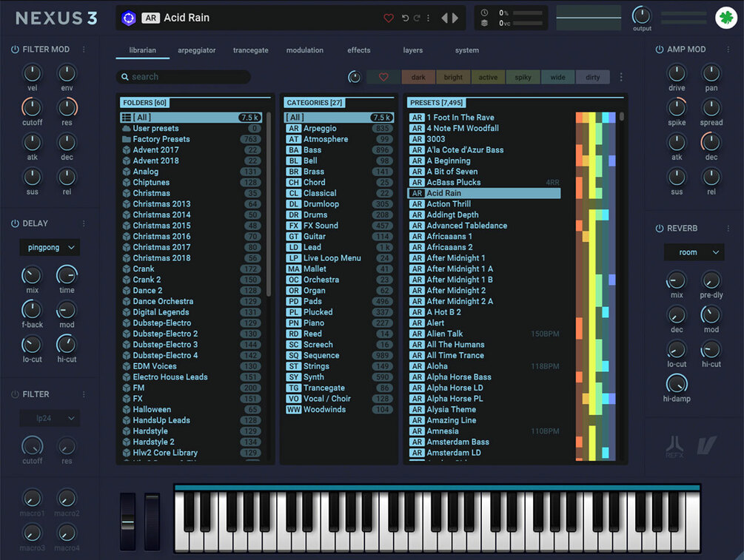Click the Filter Mod cutoff knob
The width and height of the screenshot is (744, 560).
(x=33, y=108)
